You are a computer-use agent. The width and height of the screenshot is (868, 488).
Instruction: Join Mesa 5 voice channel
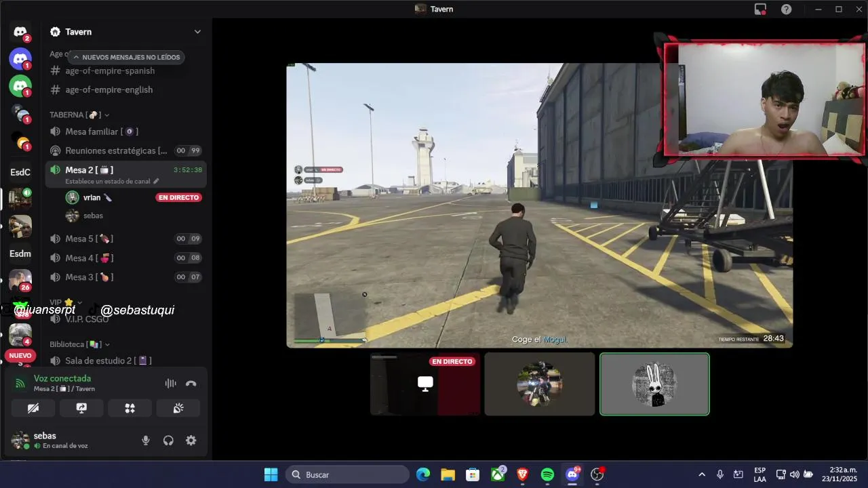point(126,239)
